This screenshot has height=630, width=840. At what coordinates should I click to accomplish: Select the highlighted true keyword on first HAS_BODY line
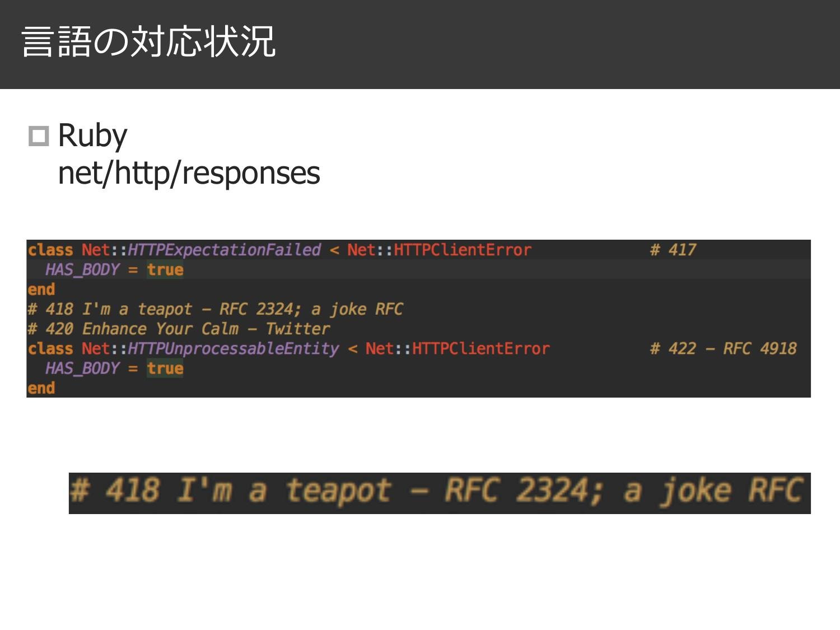[x=166, y=269]
